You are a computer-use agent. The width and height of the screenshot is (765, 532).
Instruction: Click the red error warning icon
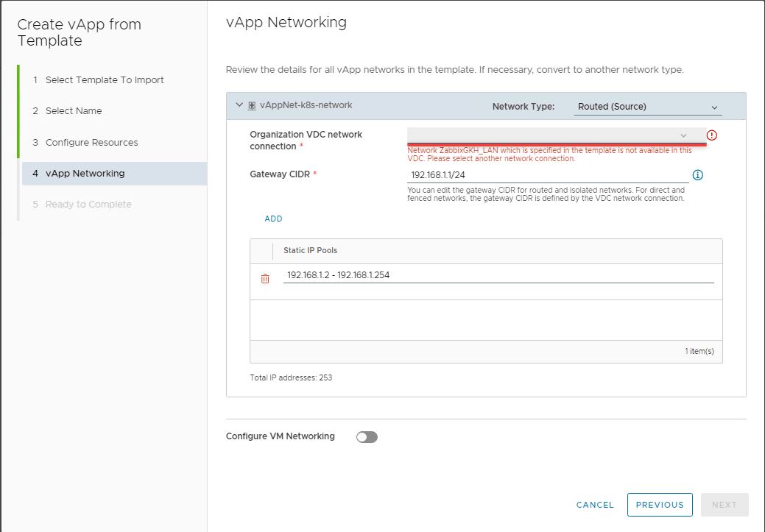coord(711,135)
